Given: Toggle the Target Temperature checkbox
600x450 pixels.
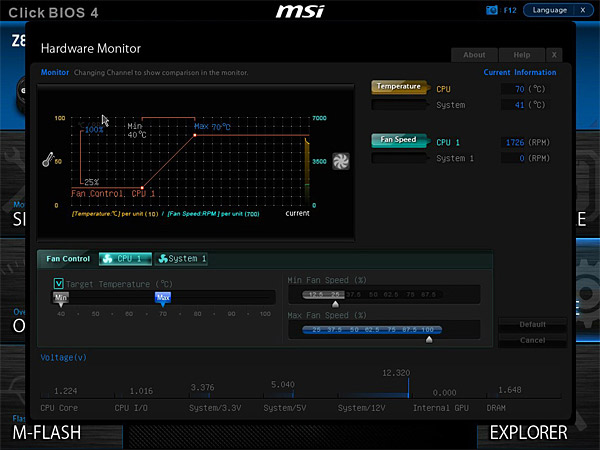Looking at the screenshot, I should 59,284.
